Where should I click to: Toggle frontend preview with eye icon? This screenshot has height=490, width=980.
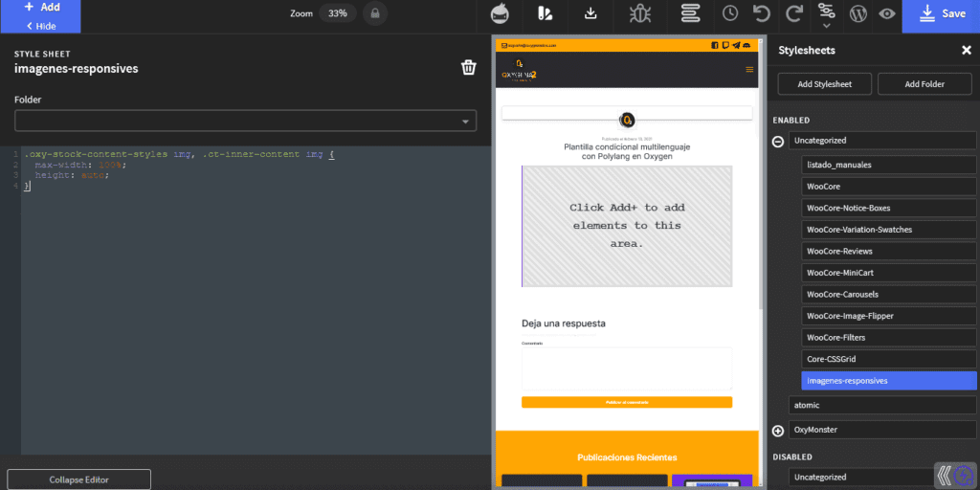coord(887,13)
